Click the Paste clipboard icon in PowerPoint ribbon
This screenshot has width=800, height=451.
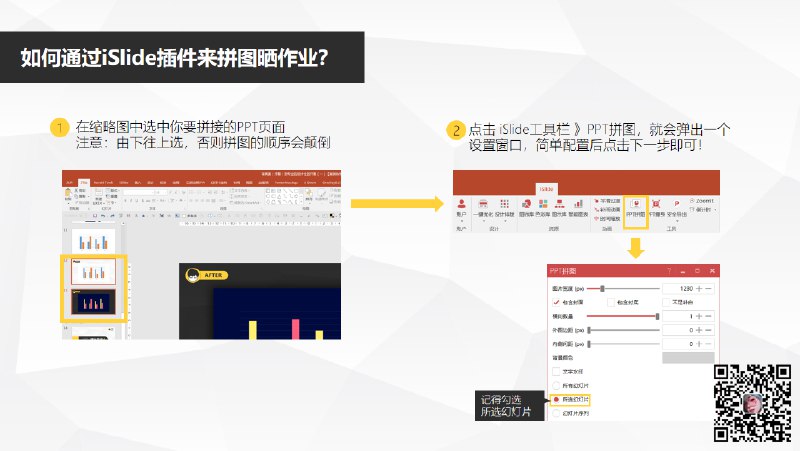coord(68,195)
